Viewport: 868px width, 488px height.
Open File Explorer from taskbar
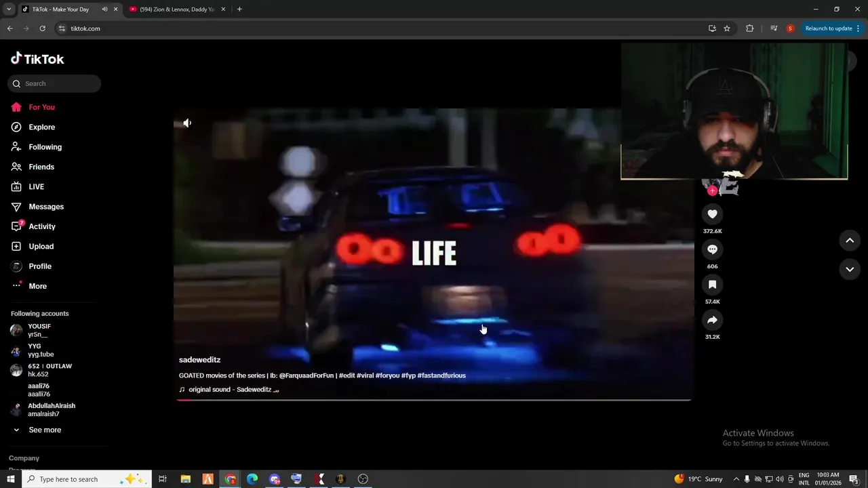tap(186, 479)
